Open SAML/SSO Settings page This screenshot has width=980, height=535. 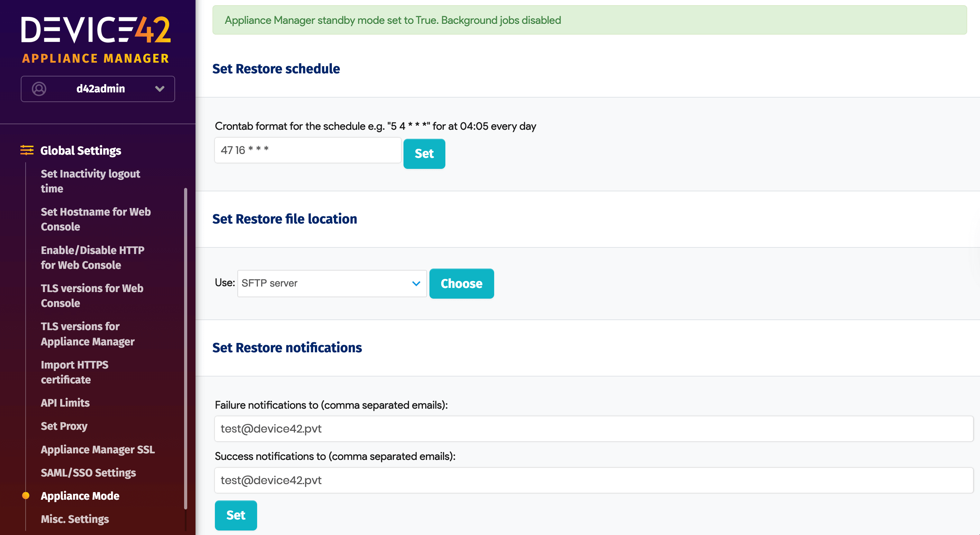point(88,473)
